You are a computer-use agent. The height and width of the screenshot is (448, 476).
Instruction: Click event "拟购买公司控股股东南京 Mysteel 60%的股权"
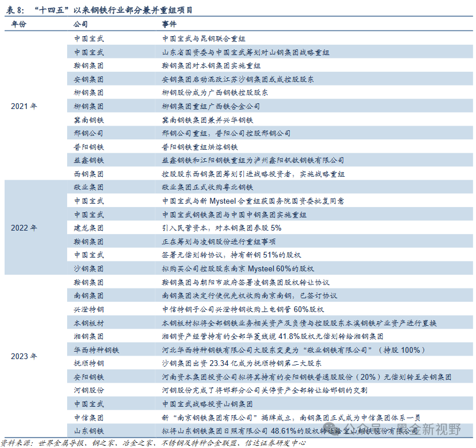pos(238,268)
